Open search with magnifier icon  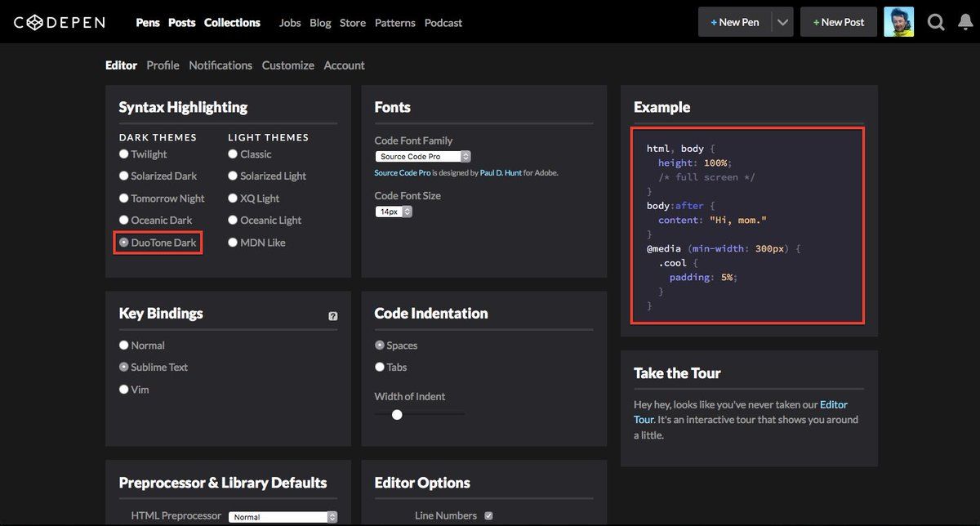point(937,22)
